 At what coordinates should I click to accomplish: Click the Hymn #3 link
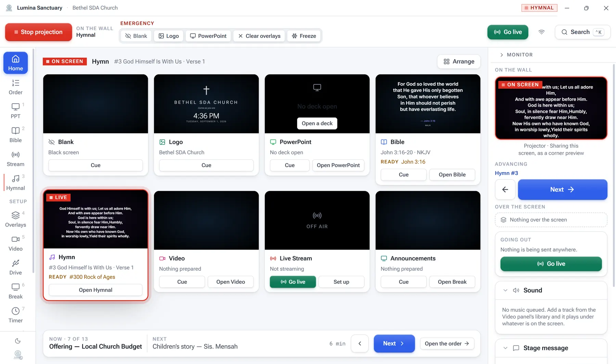click(x=506, y=173)
